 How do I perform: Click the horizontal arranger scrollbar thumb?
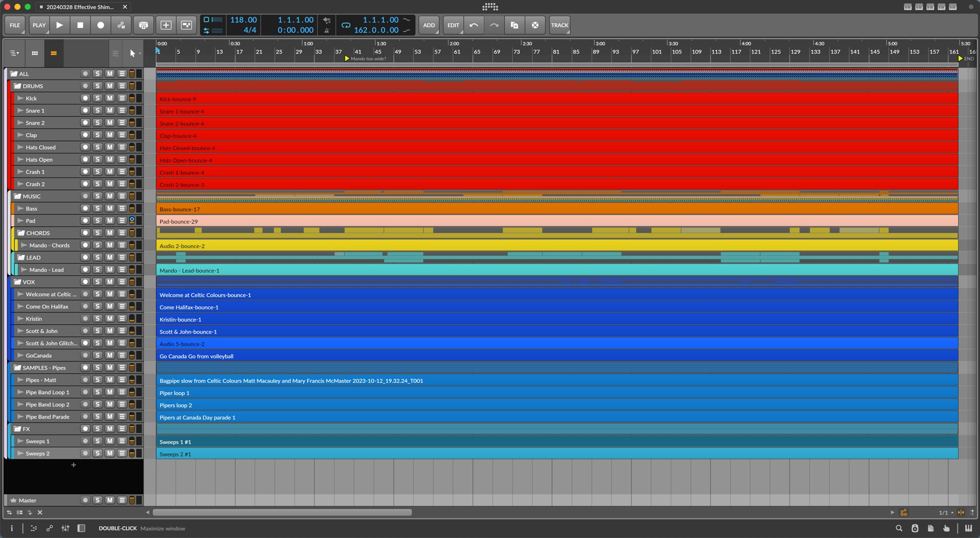point(282,512)
